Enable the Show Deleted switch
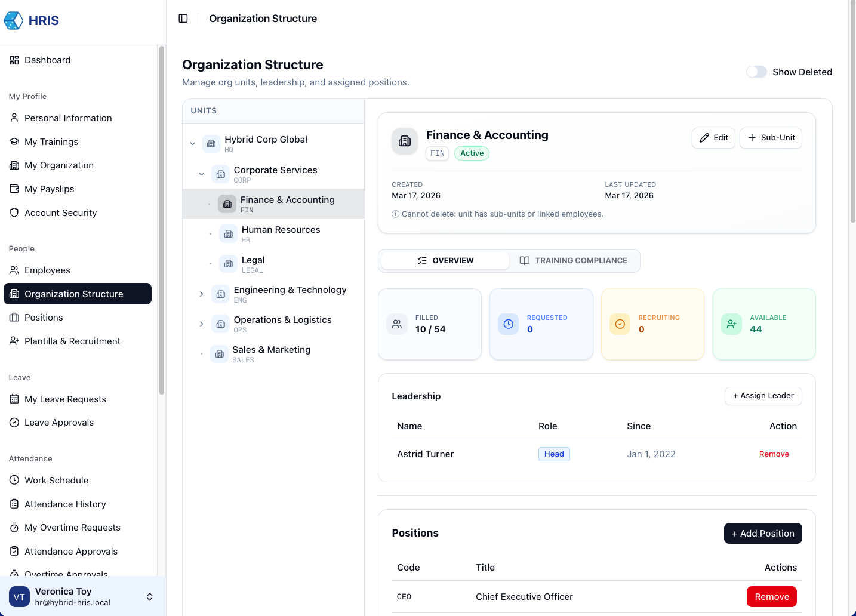 point(756,72)
